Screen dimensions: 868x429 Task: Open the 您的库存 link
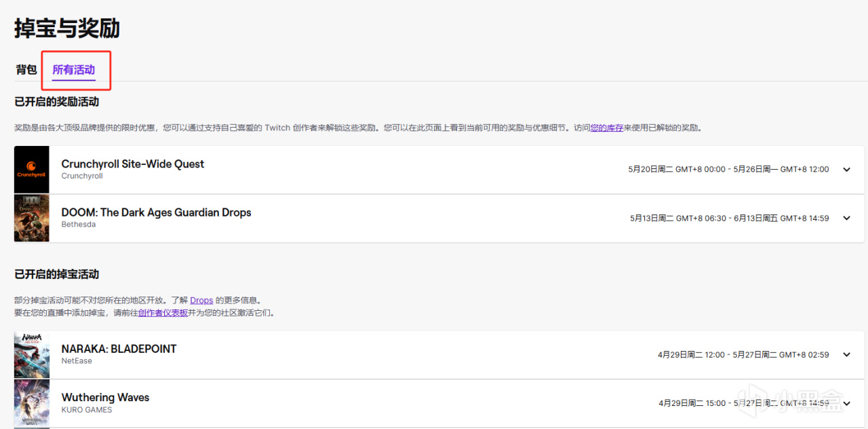pos(607,128)
